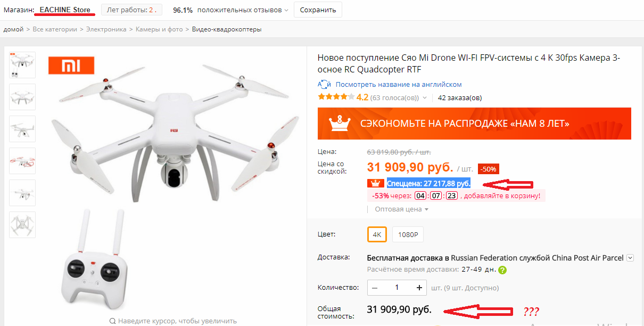Open the delivery method dropdown arrow

[x=630, y=258]
